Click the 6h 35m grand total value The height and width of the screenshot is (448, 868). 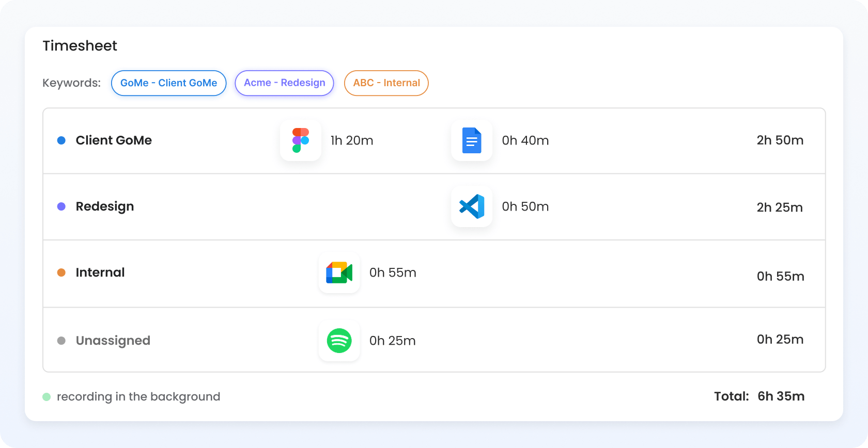pos(781,396)
